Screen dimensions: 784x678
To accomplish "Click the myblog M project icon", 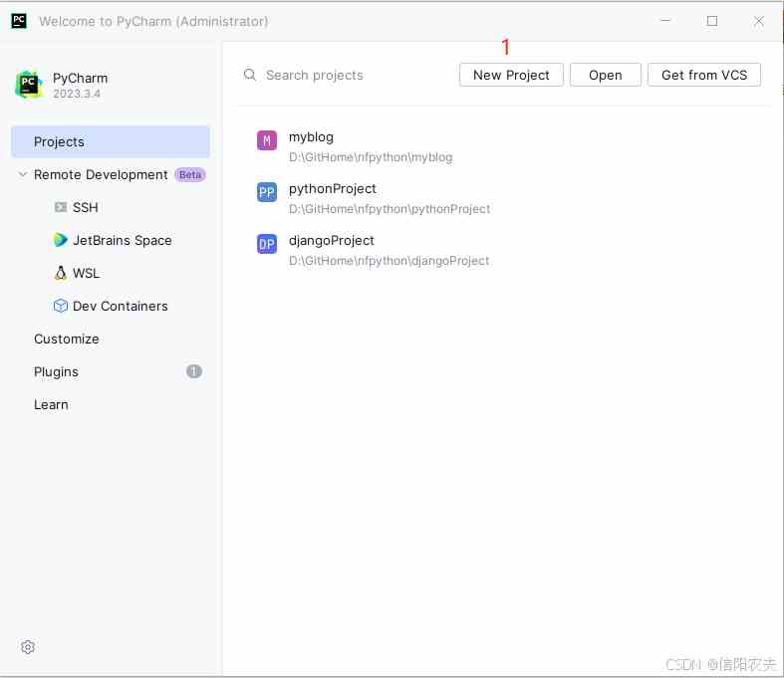I will click(x=267, y=140).
